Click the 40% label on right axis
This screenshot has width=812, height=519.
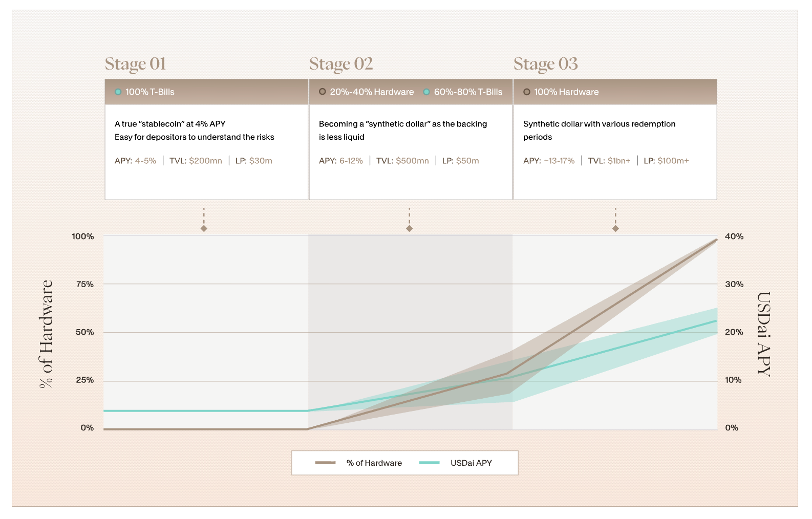[734, 236]
